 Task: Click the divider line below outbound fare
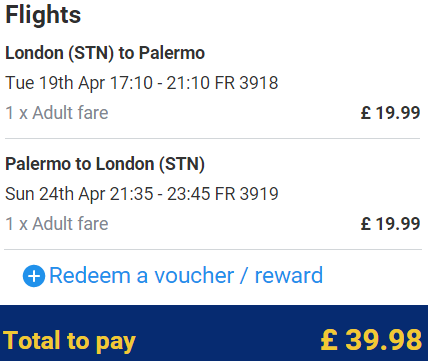[212, 138]
